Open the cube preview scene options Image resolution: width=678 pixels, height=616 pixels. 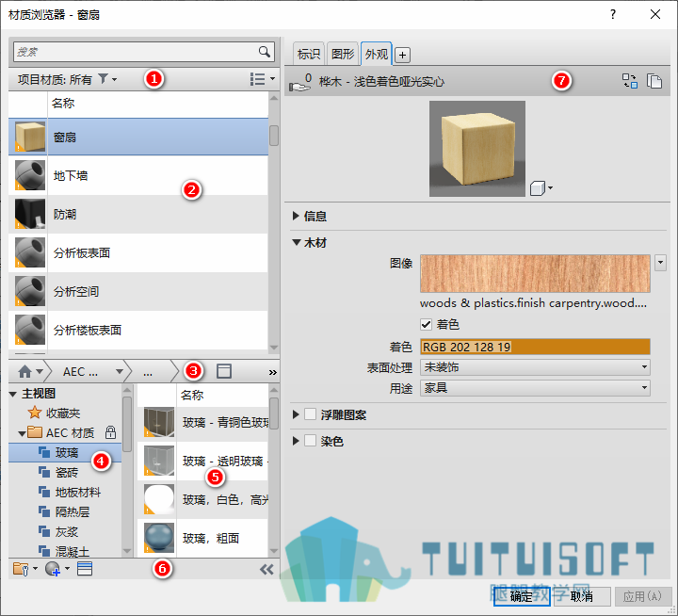[x=541, y=188]
